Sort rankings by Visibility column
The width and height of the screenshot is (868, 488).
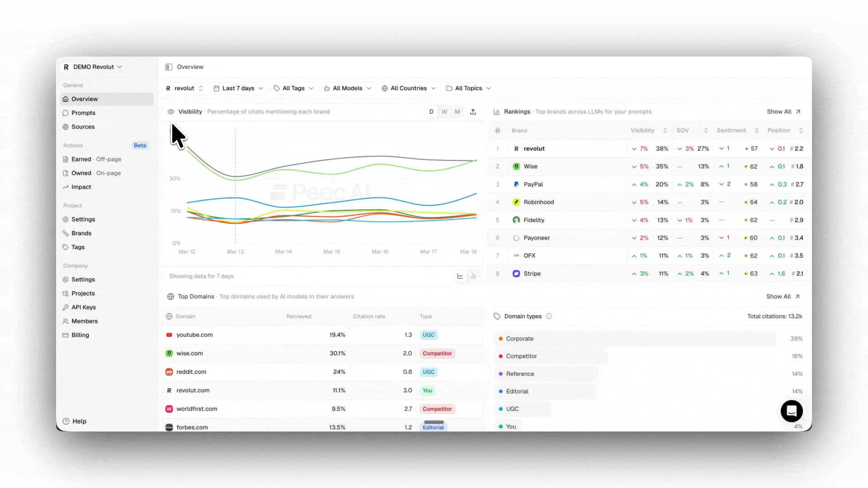(x=649, y=131)
